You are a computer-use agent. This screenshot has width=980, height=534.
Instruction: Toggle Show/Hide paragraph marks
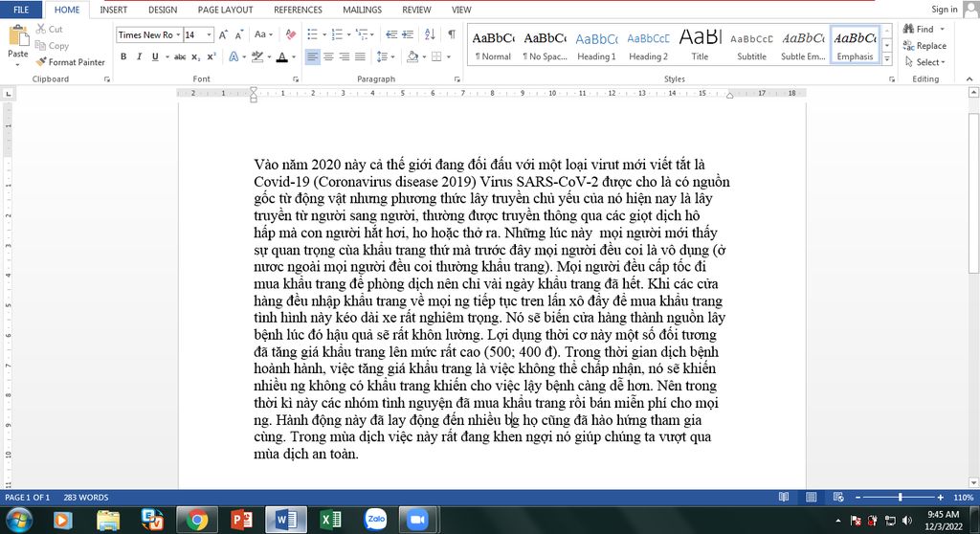click(452, 34)
